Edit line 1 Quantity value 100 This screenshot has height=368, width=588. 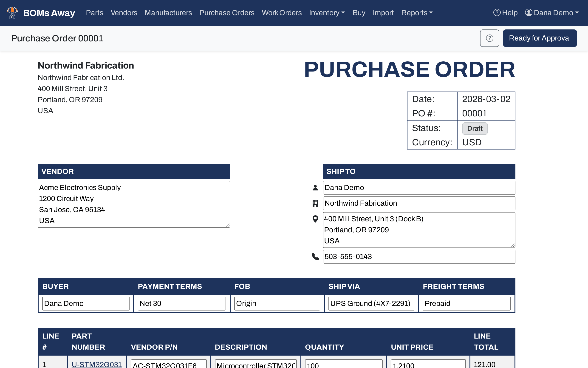[x=344, y=364]
